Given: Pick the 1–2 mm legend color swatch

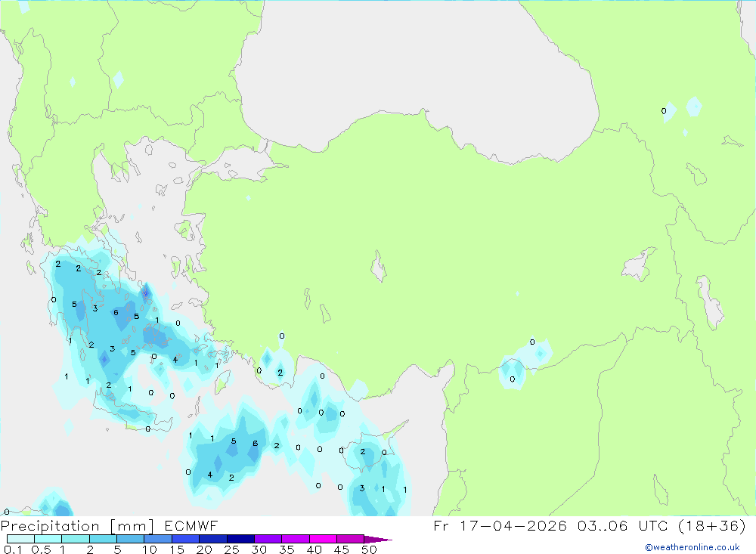Looking at the screenshot, I should 76,539.
